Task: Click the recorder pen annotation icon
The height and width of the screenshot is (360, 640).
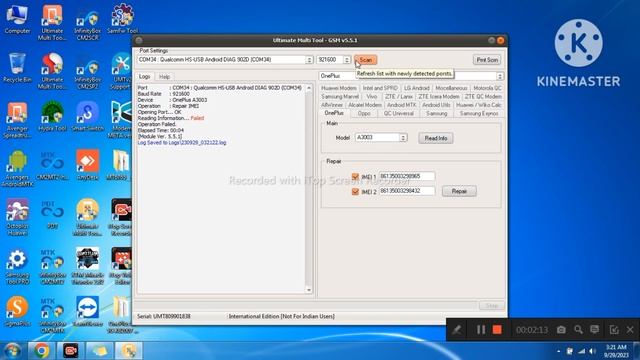Action: 457,329
